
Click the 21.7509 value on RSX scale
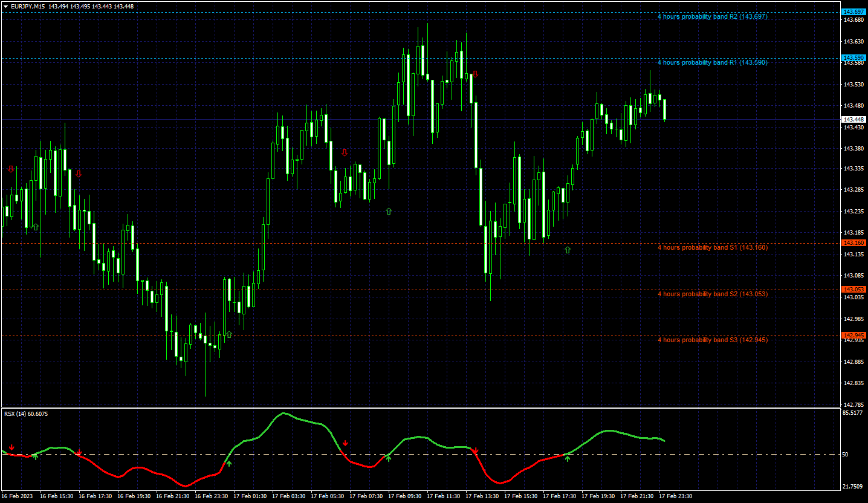[x=853, y=487]
